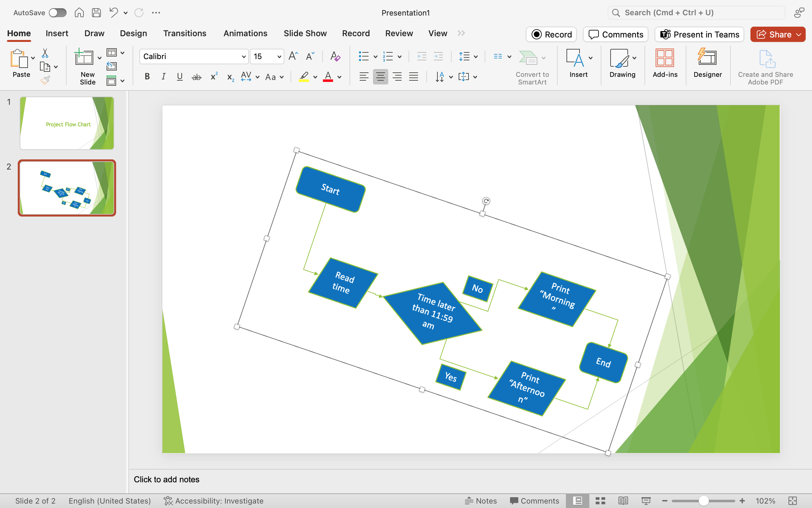
Task: Open the Design tab
Action: tap(134, 33)
